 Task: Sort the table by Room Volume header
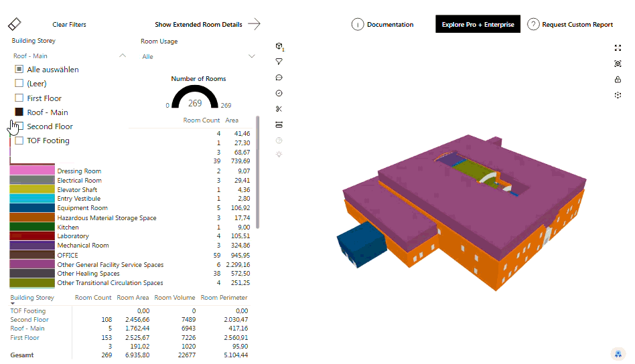click(175, 297)
